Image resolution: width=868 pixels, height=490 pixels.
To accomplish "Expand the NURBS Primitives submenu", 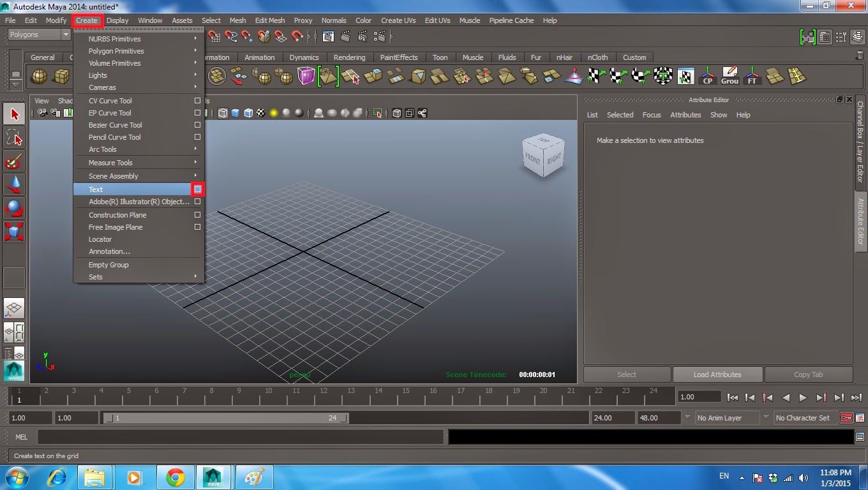I will 138,39.
